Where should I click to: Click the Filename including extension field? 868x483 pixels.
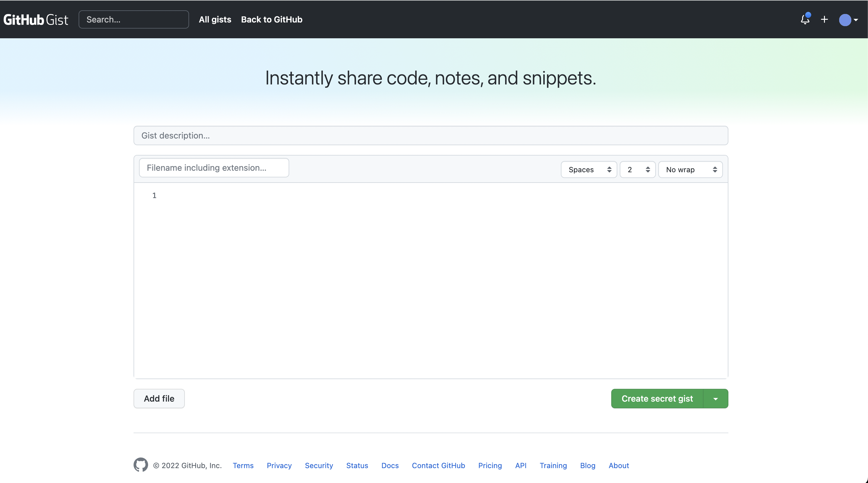[214, 168]
